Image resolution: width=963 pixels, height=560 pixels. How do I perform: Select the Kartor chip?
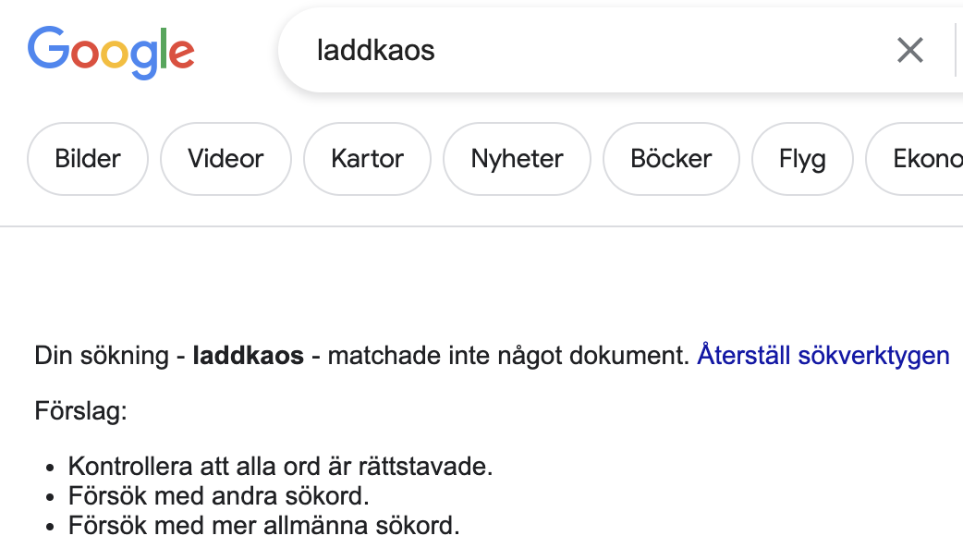[x=367, y=159]
